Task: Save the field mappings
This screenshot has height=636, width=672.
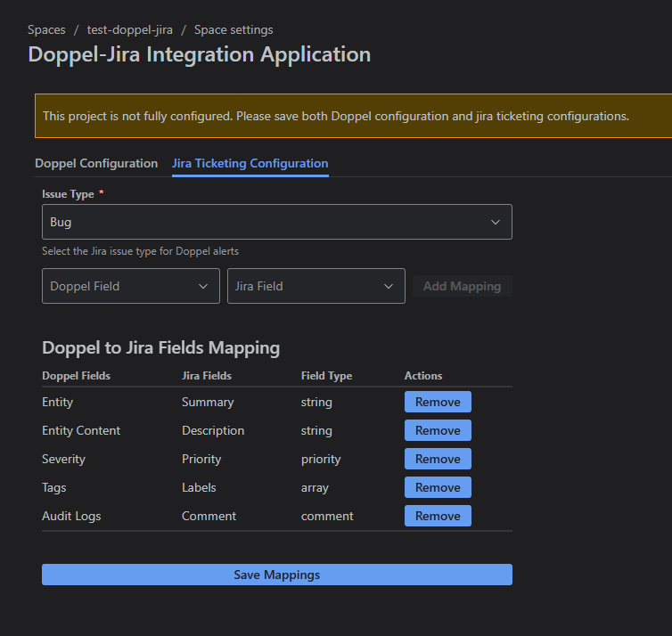Action: point(277,575)
